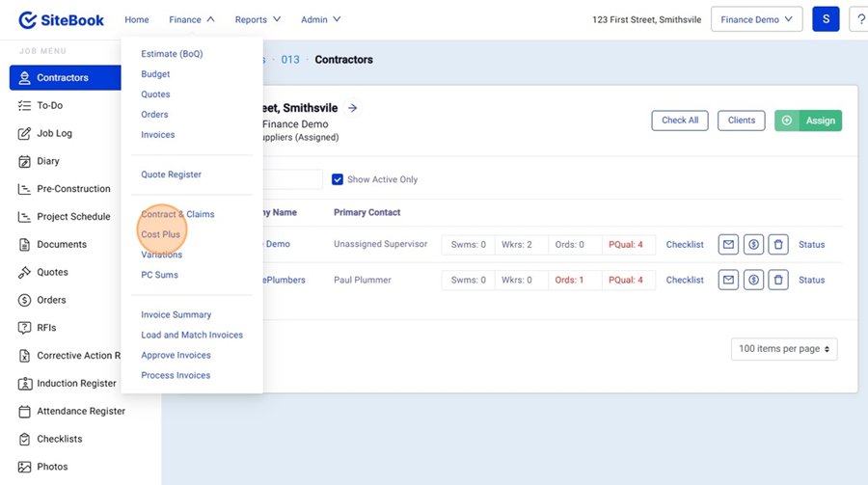Expand the Admin menu
Screen dimensions: 868x485
pyautogui.click(x=320, y=19)
